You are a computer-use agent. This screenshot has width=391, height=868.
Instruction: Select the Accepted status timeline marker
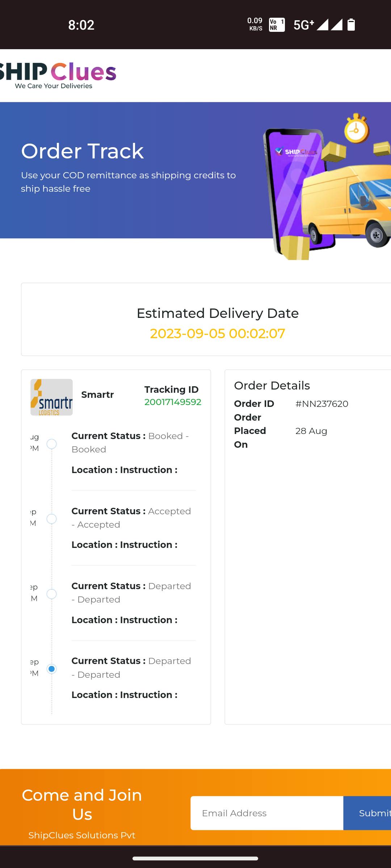tap(52, 519)
